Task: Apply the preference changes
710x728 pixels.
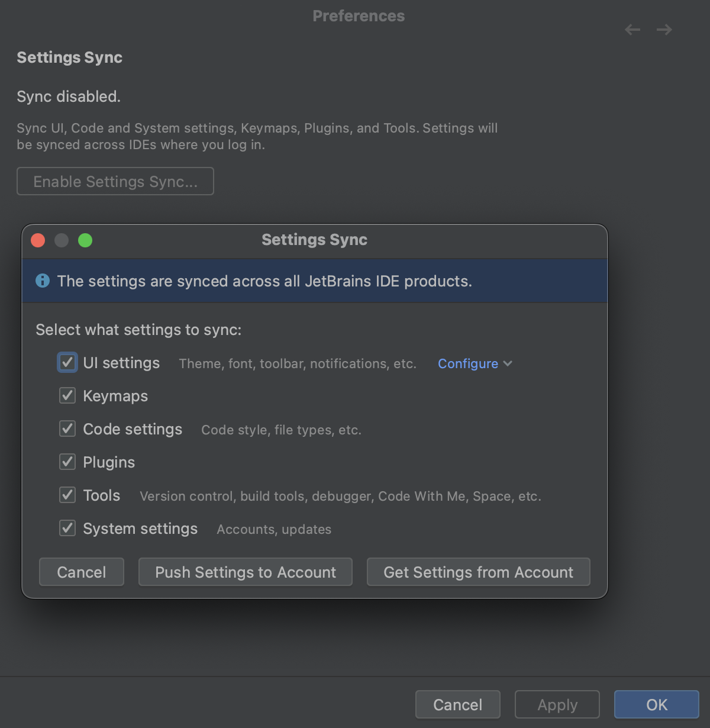Action: point(557,704)
